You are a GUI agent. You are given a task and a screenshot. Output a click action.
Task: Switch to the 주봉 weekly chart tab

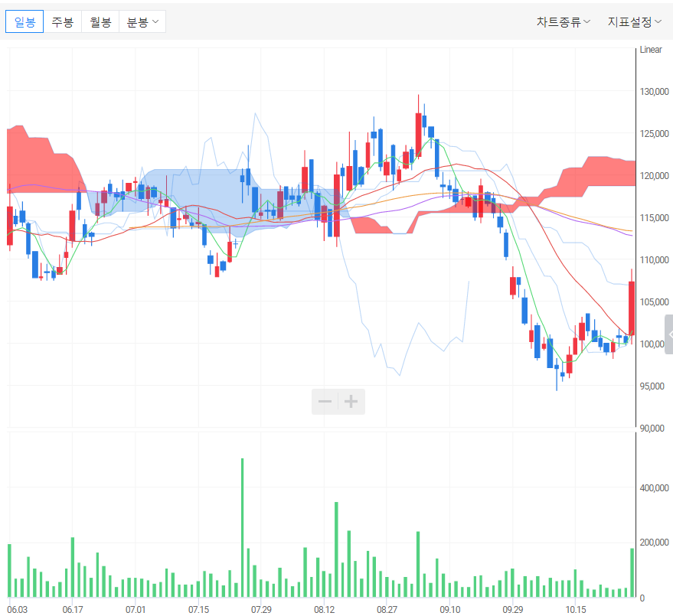click(62, 21)
